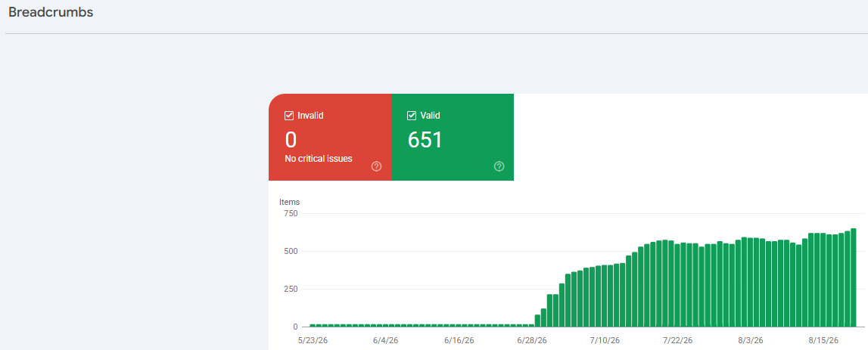This screenshot has width=868, height=350.
Task: Click the 651 valid count
Action: [425, 140]
